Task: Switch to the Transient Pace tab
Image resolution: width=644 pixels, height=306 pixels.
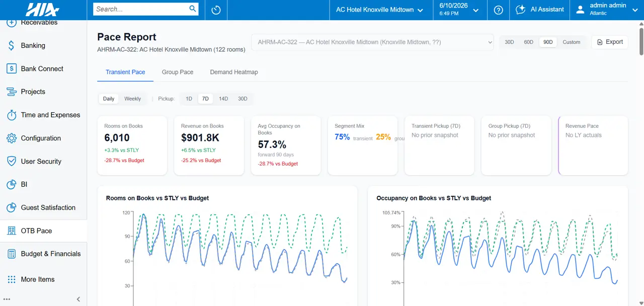Action: coord(125,72)
